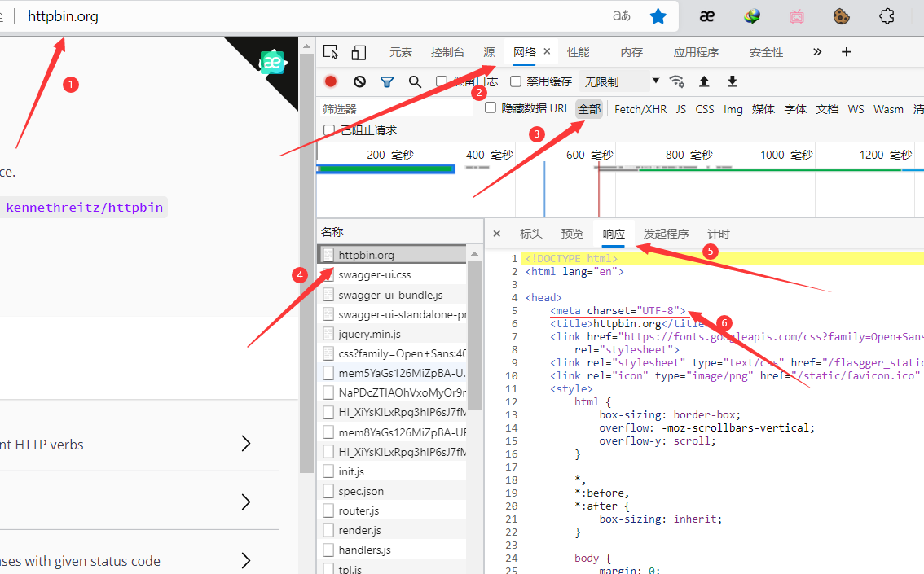
Task: Switch to the 预览 details tab
Action: (572, 234)
